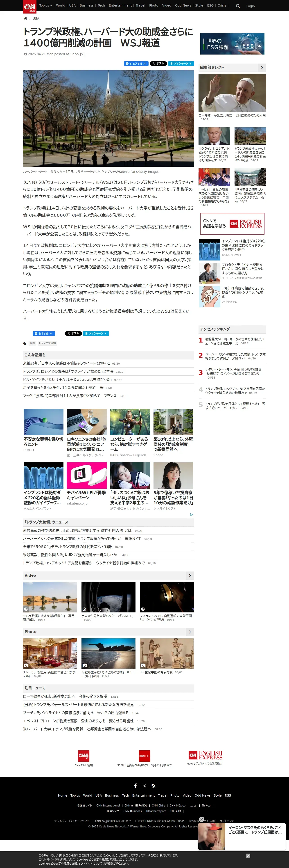289x868 pixels.
Task: Open カスピ海の怪物 photo gallery
Action: tap(108, 653)
